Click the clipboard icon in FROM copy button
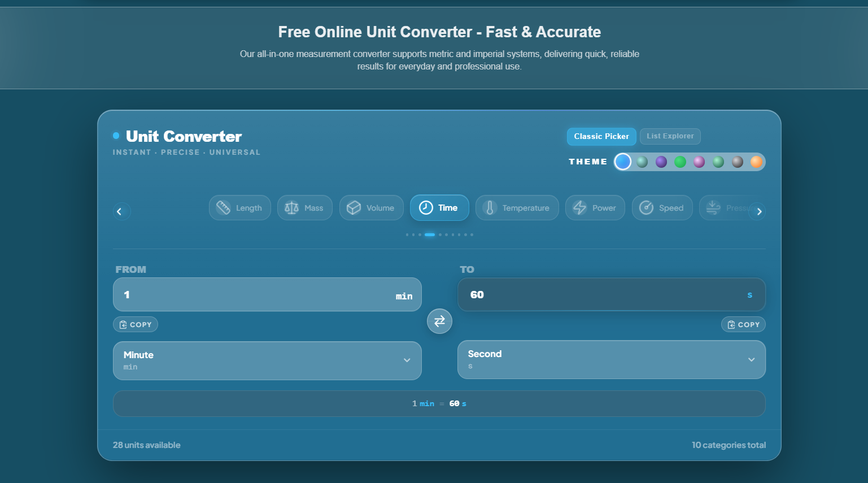 123,325
